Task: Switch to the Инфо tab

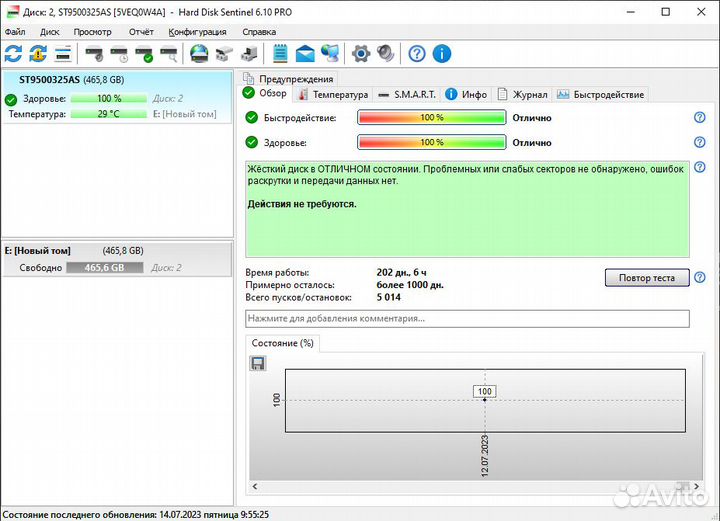Action: tap(467, 95)
